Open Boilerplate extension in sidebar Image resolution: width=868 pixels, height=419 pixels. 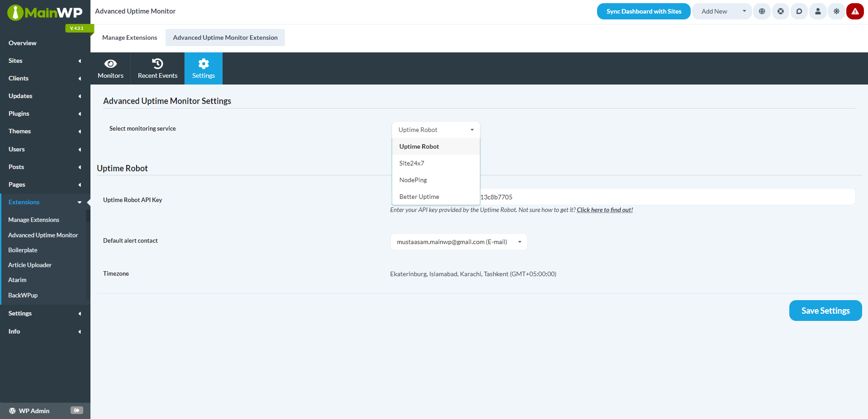point(23,250)
